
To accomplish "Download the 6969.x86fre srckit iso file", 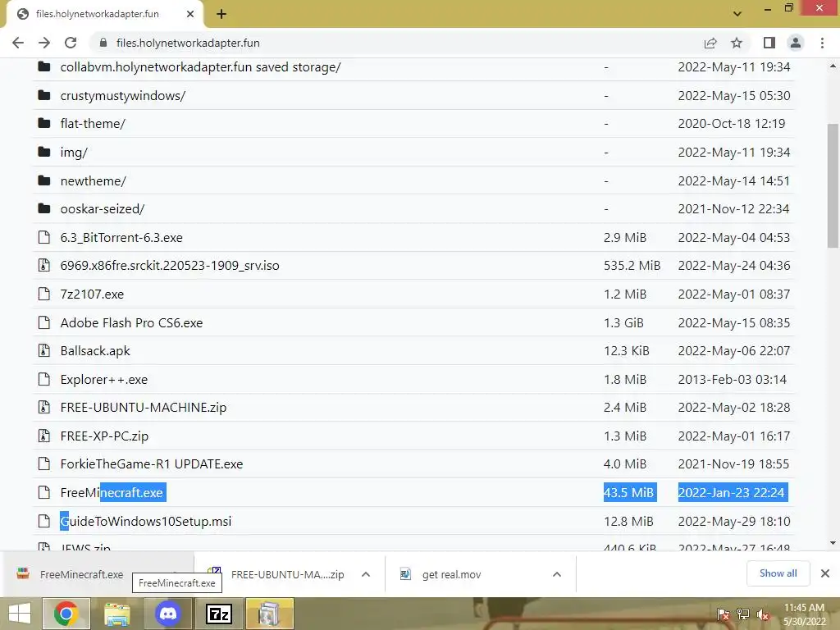I will click(x=170, y=266).
